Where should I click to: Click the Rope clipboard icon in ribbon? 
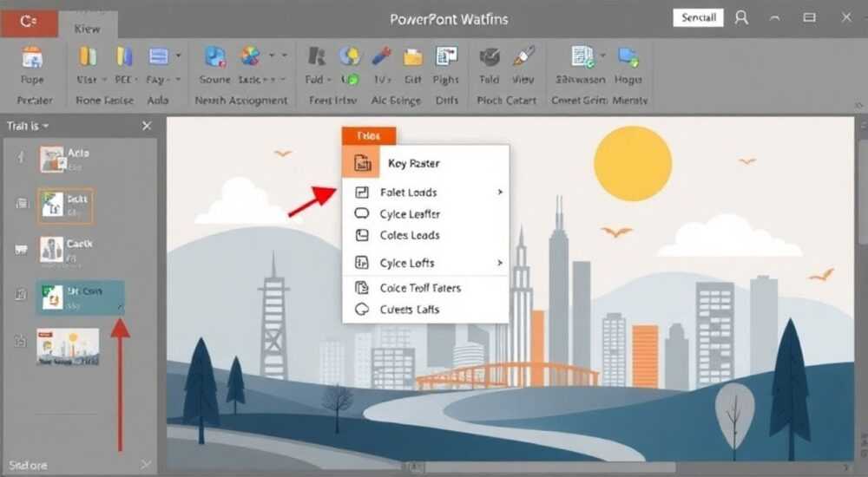(x=32, y=57)
